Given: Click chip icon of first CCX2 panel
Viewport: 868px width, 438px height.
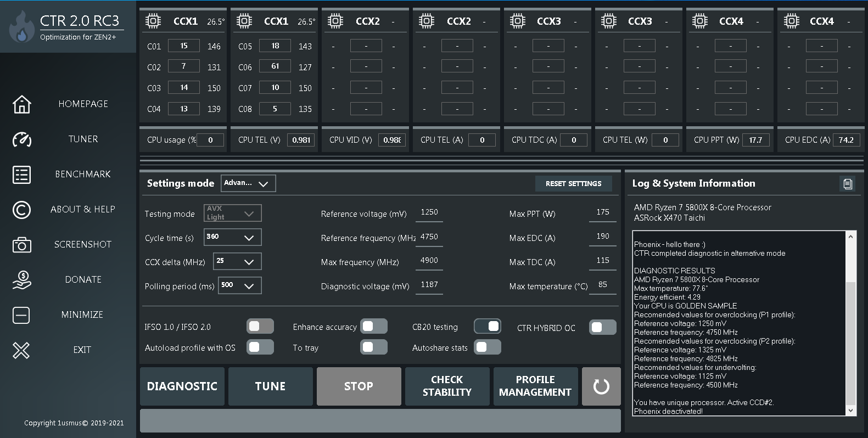Looking at the screenshot, I should point(335,21).
